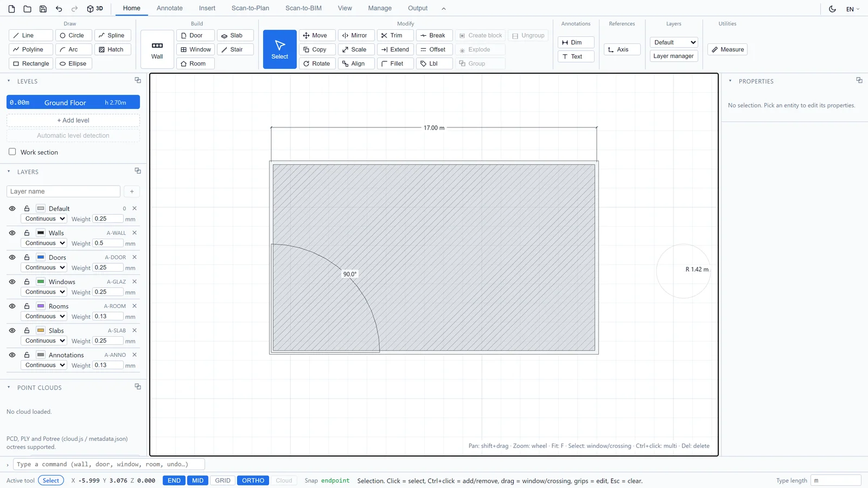Image resolution: width=868 pixels, height=488 pixels.
Task: Select the Polyline tool
Action: coord(31,49)
